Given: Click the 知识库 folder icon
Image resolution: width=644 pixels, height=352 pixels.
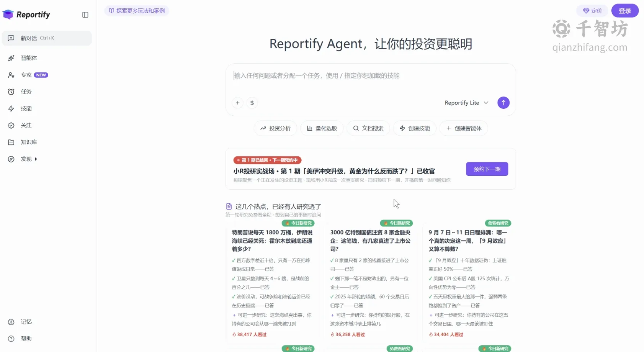Looking at the screenshot, I should 11,142.
